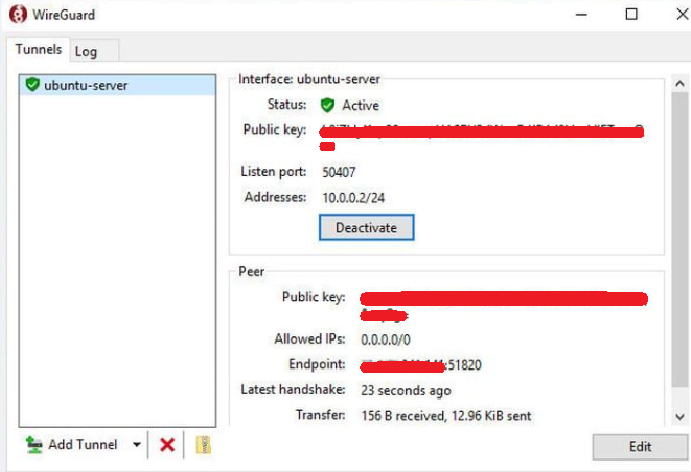691x472 pixels.
Task: Remove selected tunnel with red X icon
Action: pos(167,445)
